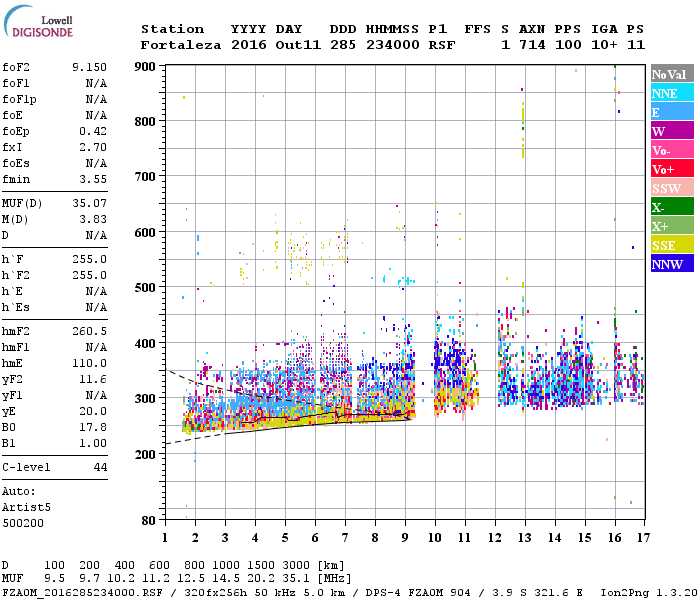Click the M(D) value 3.83
700x600 pixels.
[93, 219]
